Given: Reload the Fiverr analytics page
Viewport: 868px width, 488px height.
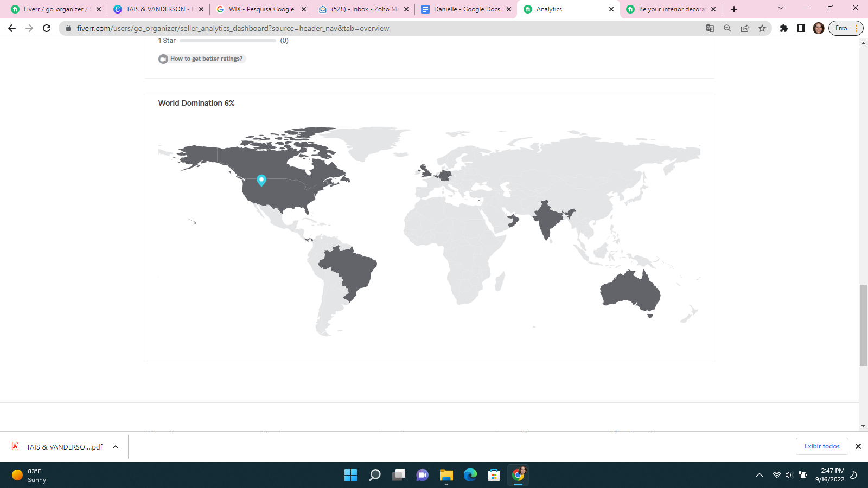Looking at the screenshot, I should 47,28.
